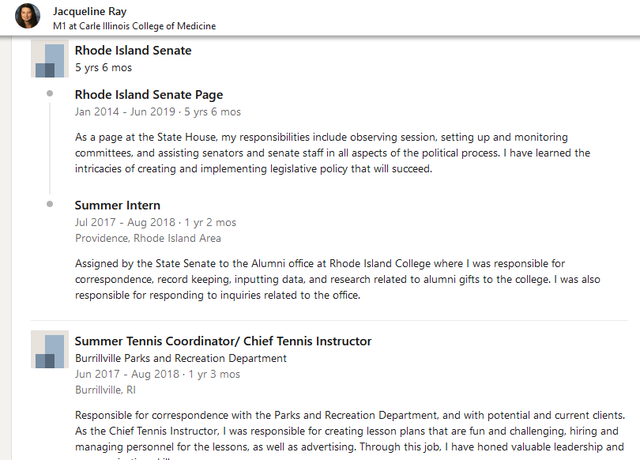
Task: Click the Alumni office internship description text
Action: coord(337,280)
